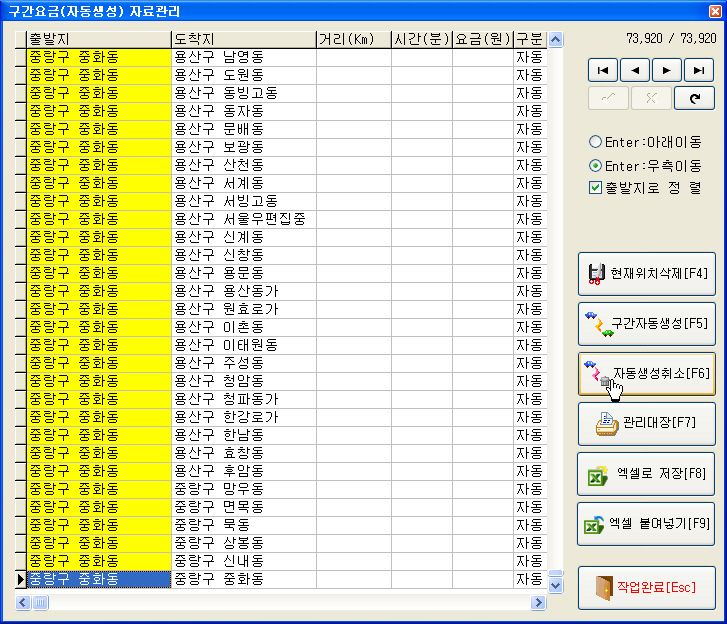Screen dimensions: 727x624
Task: Click the vertical scrollbar thumb at bottom
Action: point(555,574)
